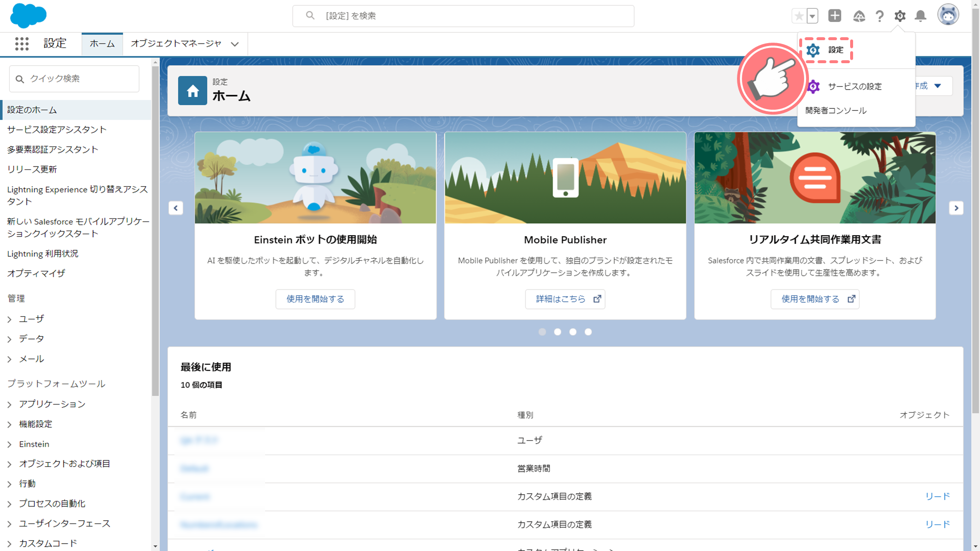
Task: Click 詳細はこちら for Mobile Publisher
Action: click(x=565, y=299)
